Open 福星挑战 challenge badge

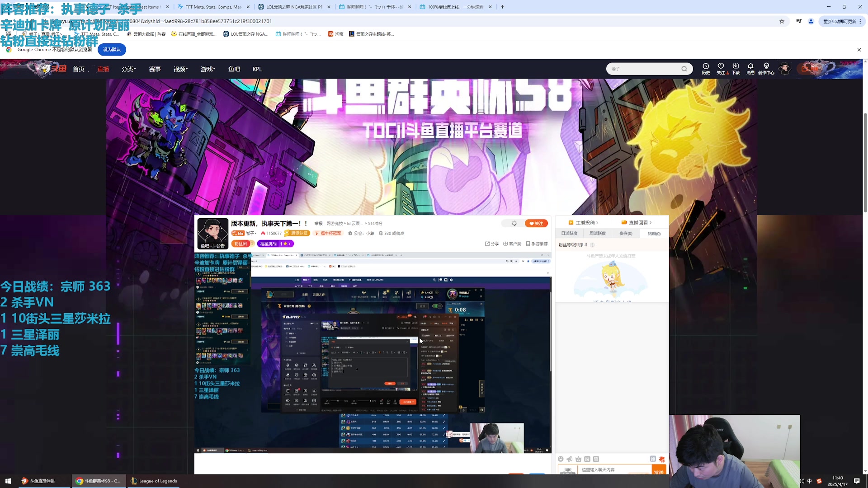(275, 244)
